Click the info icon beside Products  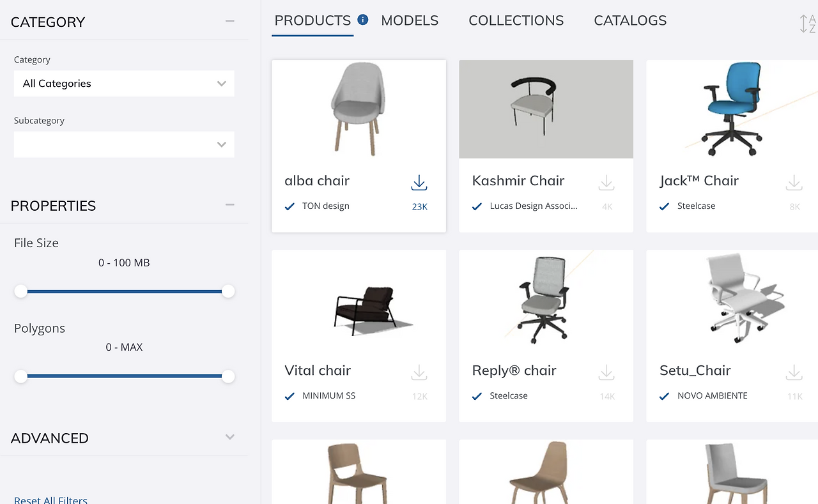coord(363,20)
